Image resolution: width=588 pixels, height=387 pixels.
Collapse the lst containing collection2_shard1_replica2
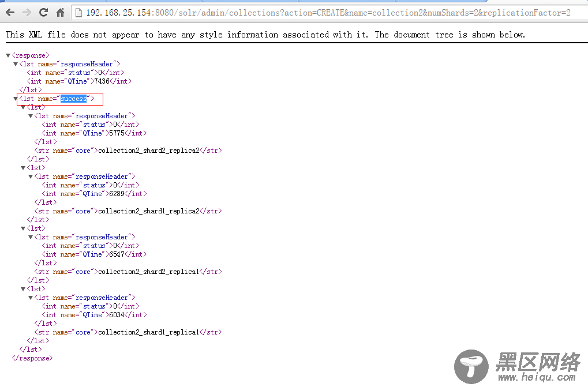[23, 168]
